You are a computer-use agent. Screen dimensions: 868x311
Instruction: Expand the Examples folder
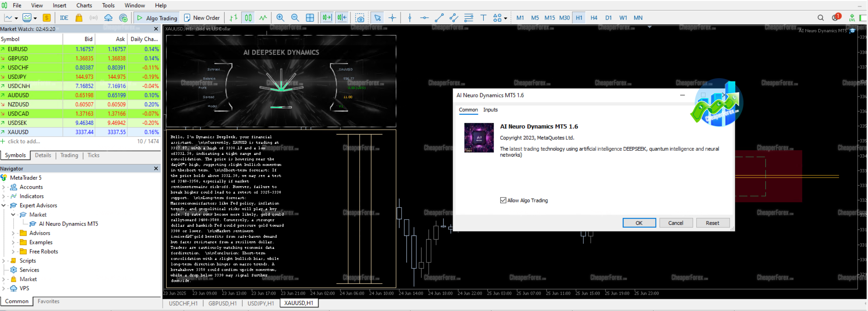tap(13, 242)
